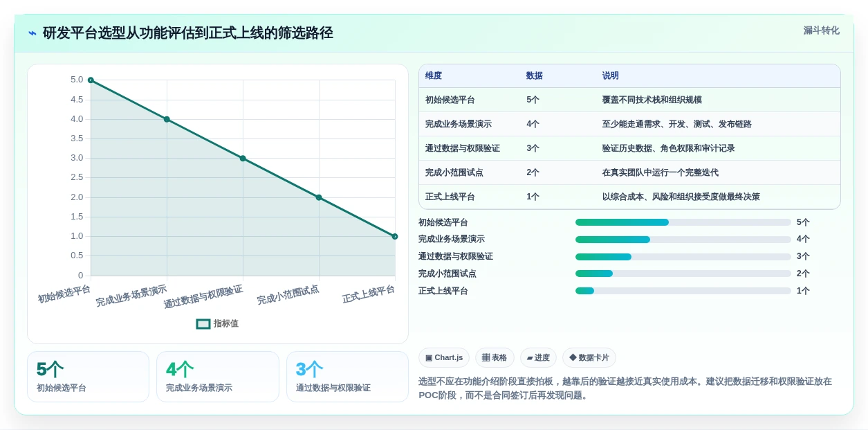
Task: Click table value 5个 in 初始候选平台 row
Action: tap(533, 100)
